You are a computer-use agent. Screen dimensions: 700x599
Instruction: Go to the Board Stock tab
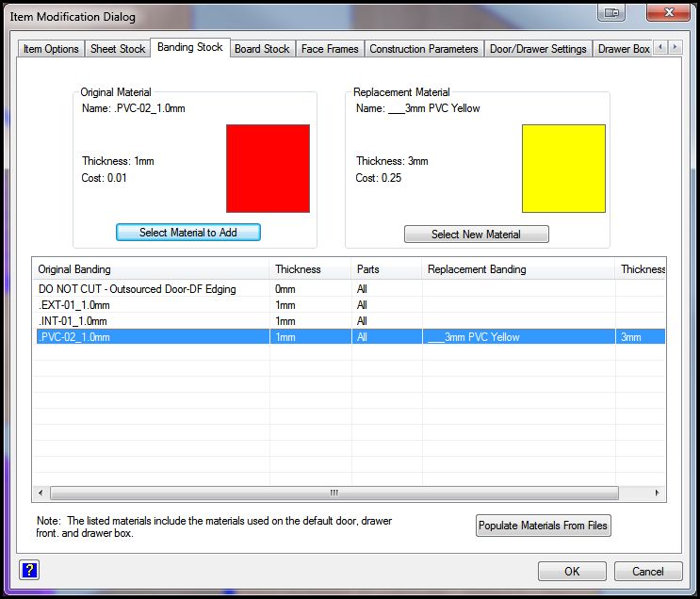[x=262, y=49]
